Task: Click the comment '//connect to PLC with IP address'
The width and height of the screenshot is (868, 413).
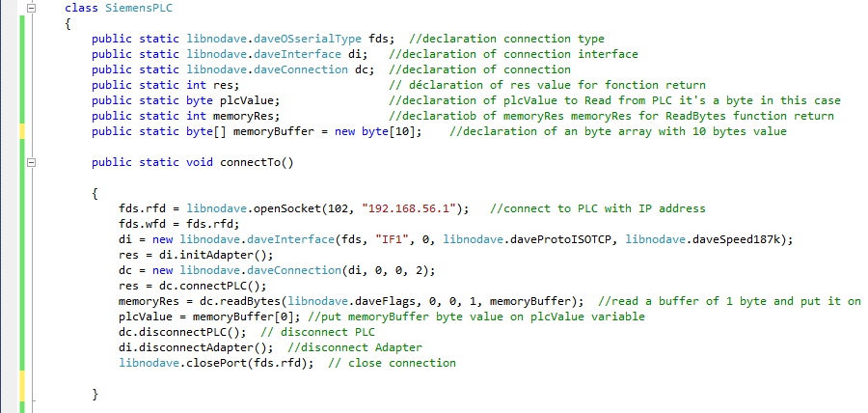Action: 598,208
